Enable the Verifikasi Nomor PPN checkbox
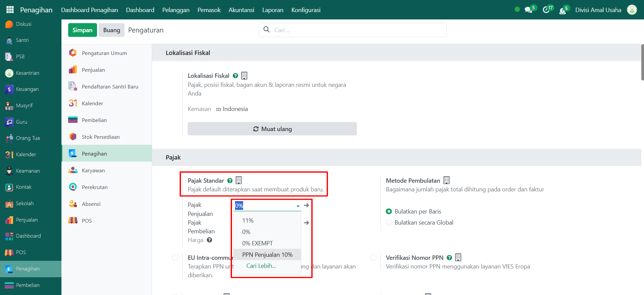Image resolution: width=644 pixels, height=295 pixels. [373, 257]
